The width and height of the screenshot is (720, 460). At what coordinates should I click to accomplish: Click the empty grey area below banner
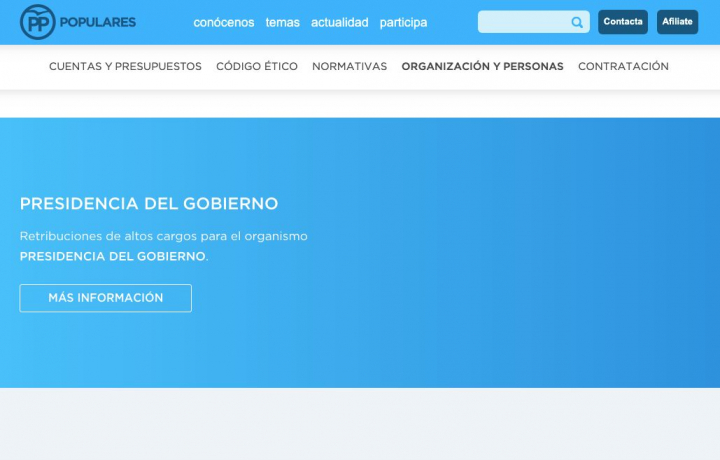(360, 424)
